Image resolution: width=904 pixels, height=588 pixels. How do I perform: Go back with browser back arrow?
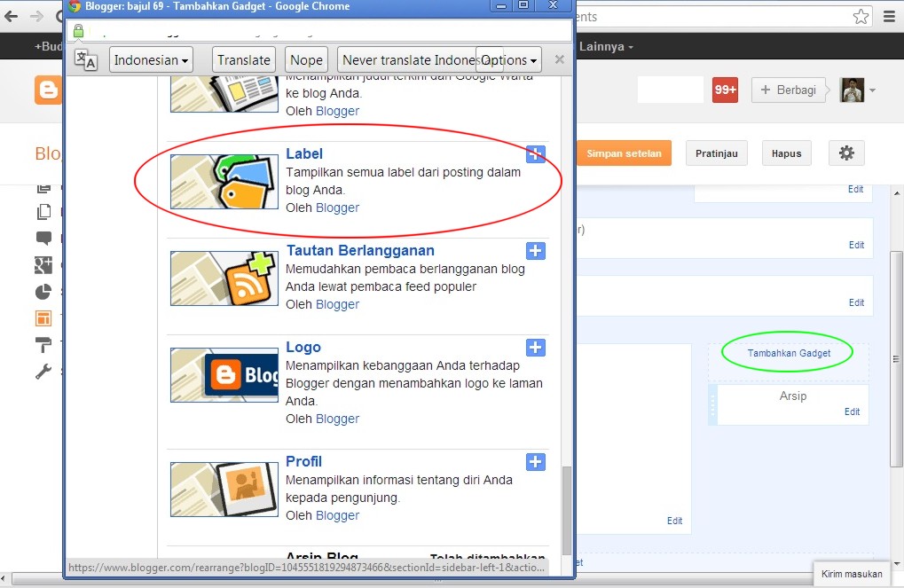click(x=11, y=16)
